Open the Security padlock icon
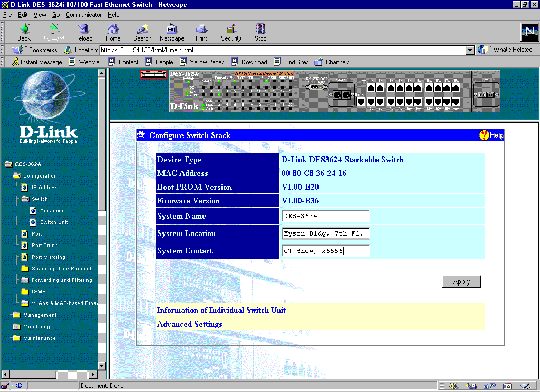Viewport: 540px width, 392px height. point(231,30)
